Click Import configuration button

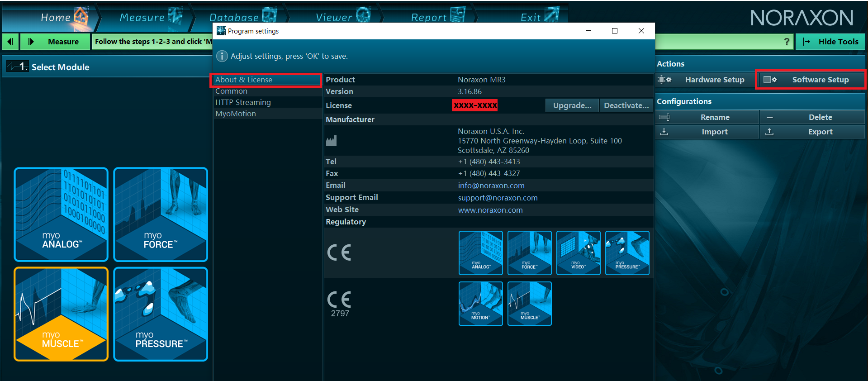(x=707, y=132)
